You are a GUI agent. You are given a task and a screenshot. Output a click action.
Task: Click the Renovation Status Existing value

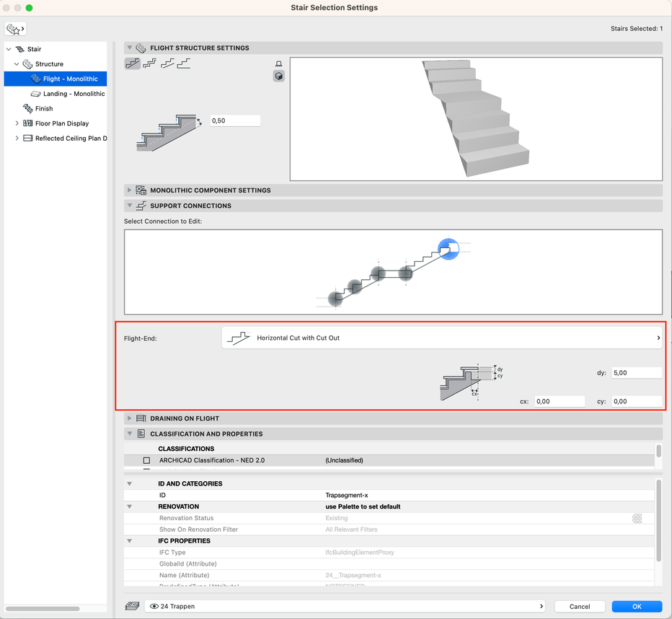click(337, 518)
